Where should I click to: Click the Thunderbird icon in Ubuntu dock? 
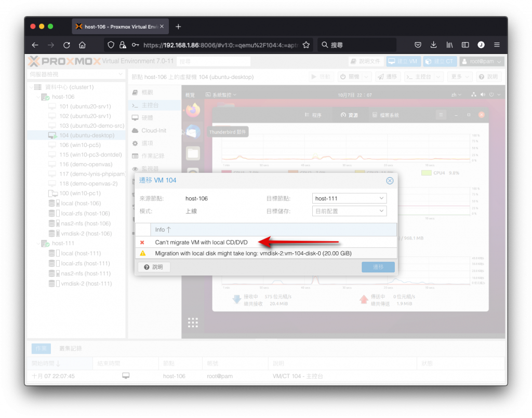193,132
